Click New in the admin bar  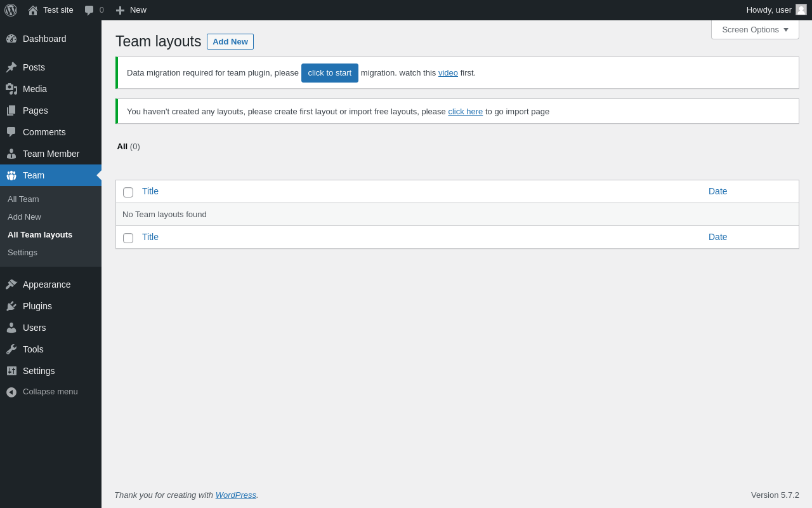pos(138,10)
